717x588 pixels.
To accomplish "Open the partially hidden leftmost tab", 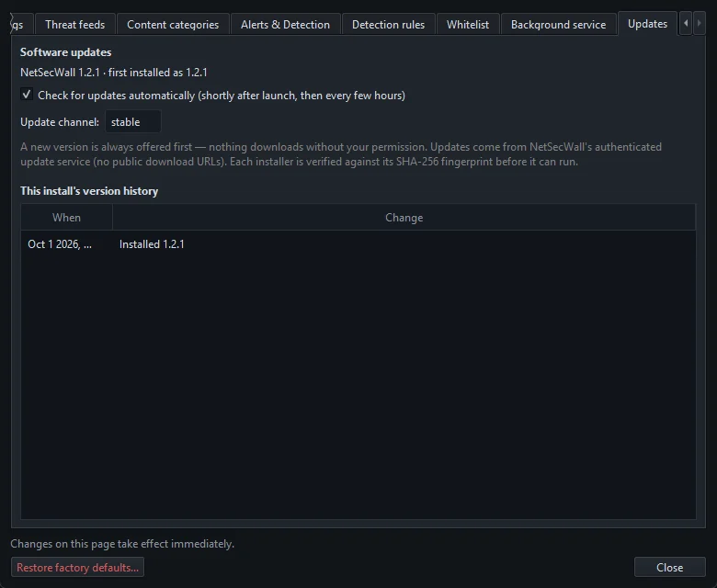I will coord(21,25).
